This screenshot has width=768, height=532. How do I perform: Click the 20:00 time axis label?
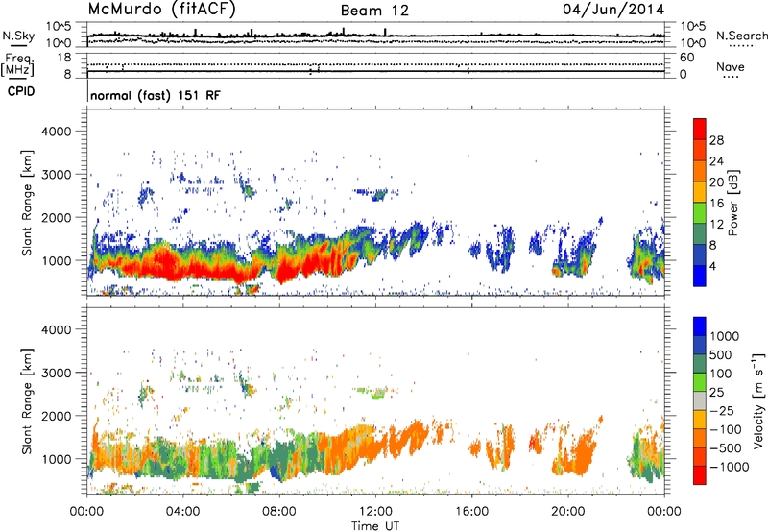point(568,512)
